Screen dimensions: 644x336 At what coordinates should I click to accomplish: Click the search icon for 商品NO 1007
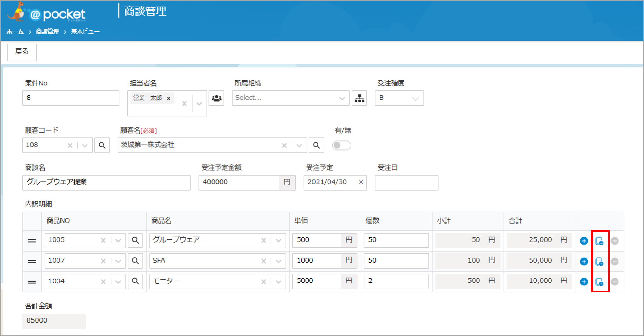[136, 261]
